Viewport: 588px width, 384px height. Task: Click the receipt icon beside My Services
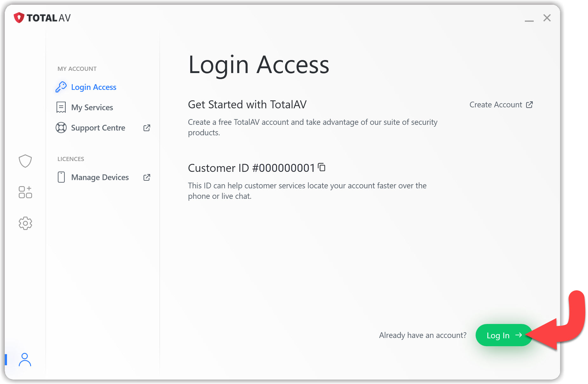61,107
